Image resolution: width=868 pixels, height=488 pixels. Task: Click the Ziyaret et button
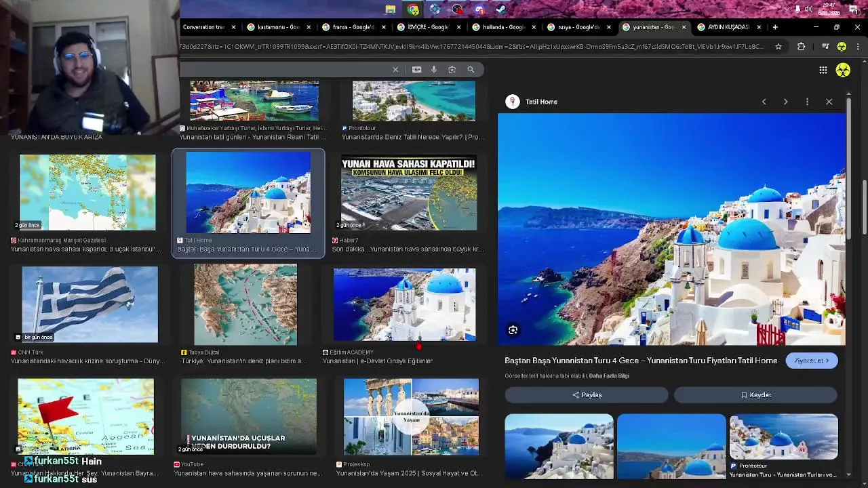click(812, 361)
